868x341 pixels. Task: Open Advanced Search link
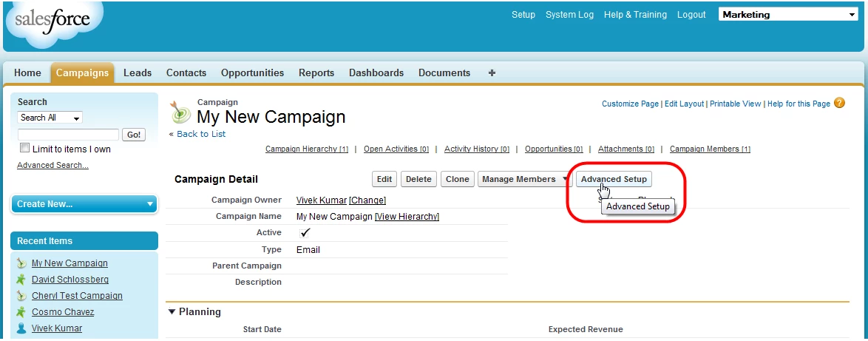pyautogui.click(x=52, y=165)
